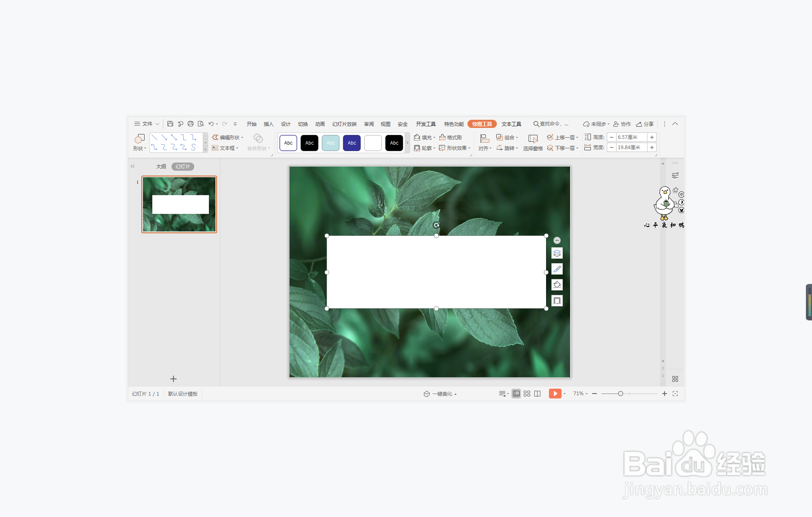The height and width of the screenshot is (517, 812).
Task: Select slide 1 thumbnail in slide panel
Action: coord(179,204)
